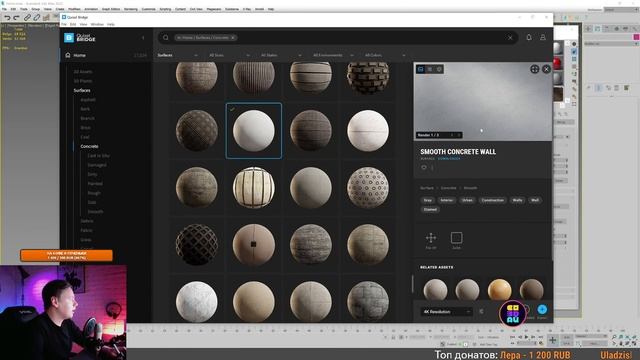Select the Asphalt surface category
The height and width of the screenshot is (360, 640).
click(x=88, y=100)
